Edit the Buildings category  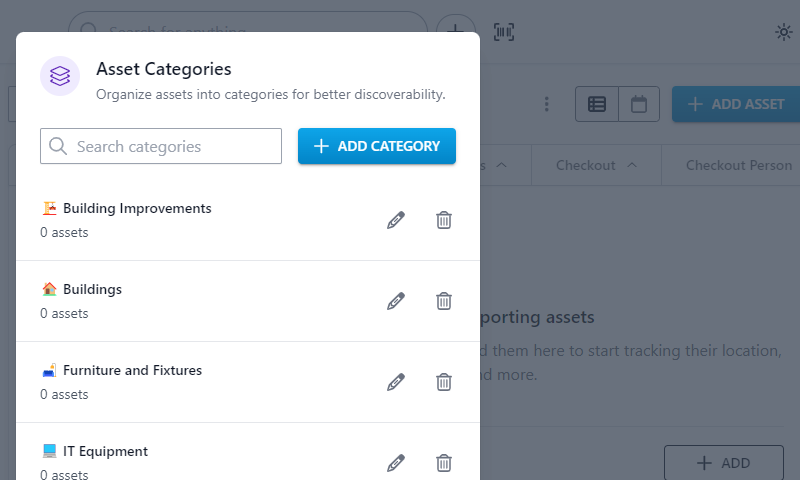pos(396,301)
